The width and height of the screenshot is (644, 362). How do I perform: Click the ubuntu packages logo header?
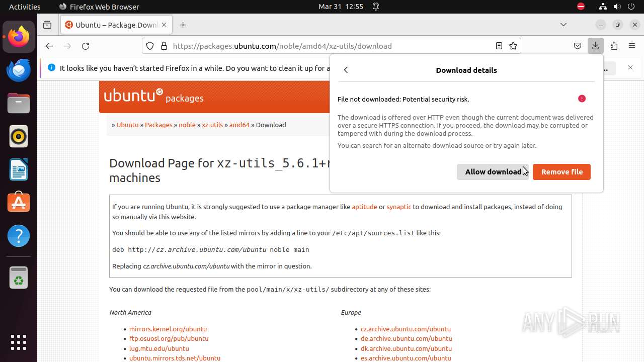coord(153,96)
